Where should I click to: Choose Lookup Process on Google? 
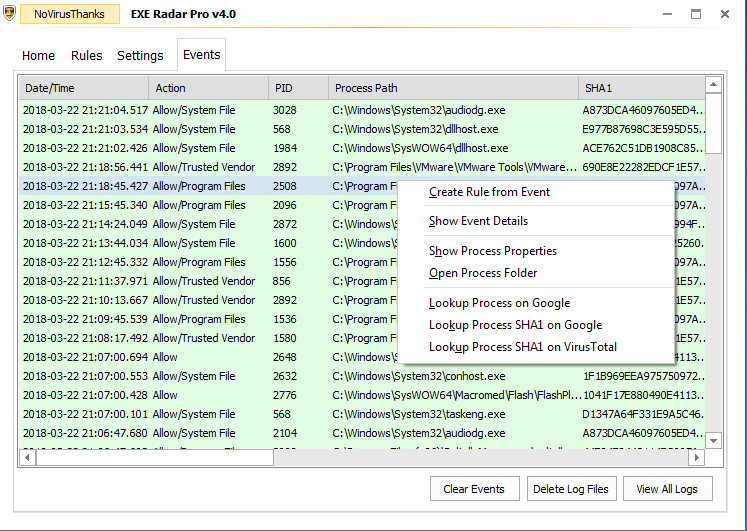pyautogui.click(x=499, y=303)
